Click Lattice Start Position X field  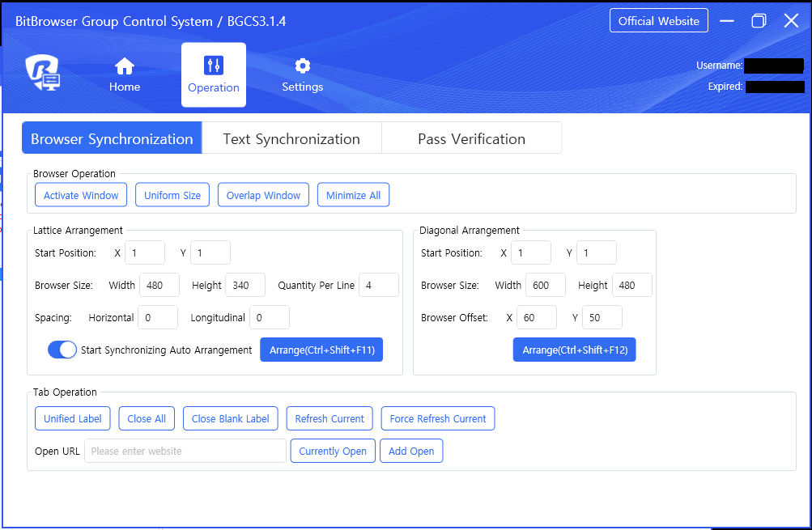coord(145,252)
